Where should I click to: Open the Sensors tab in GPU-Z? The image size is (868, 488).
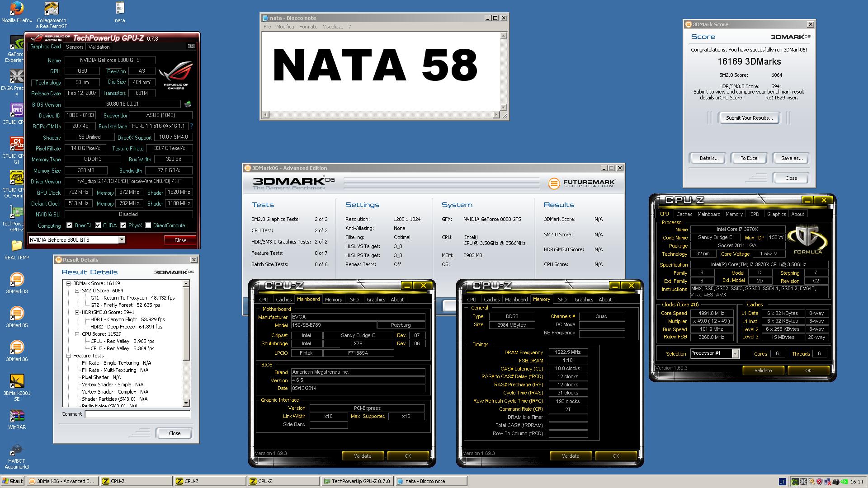(75, 47)
